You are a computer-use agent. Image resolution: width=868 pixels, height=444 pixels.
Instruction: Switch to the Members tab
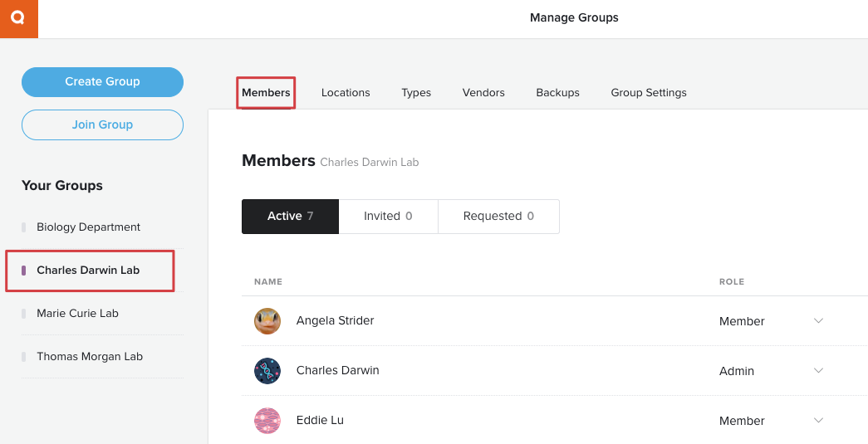click(266, 93)
